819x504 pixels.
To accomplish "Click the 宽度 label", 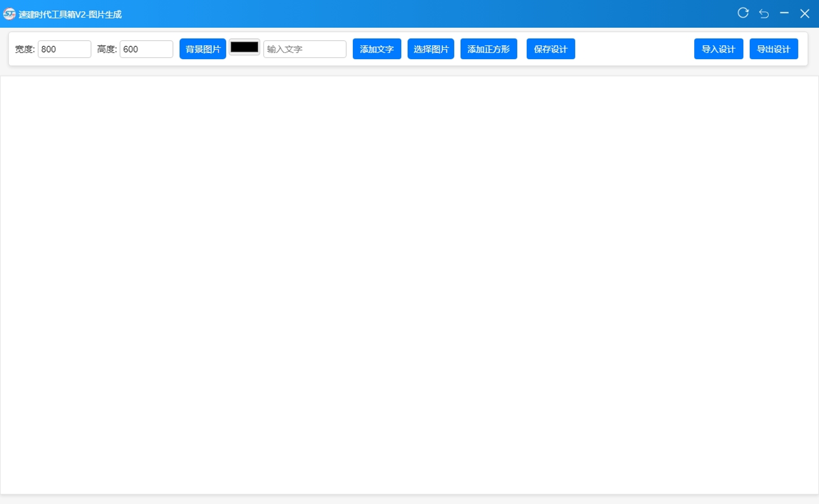I will point(25,49).
